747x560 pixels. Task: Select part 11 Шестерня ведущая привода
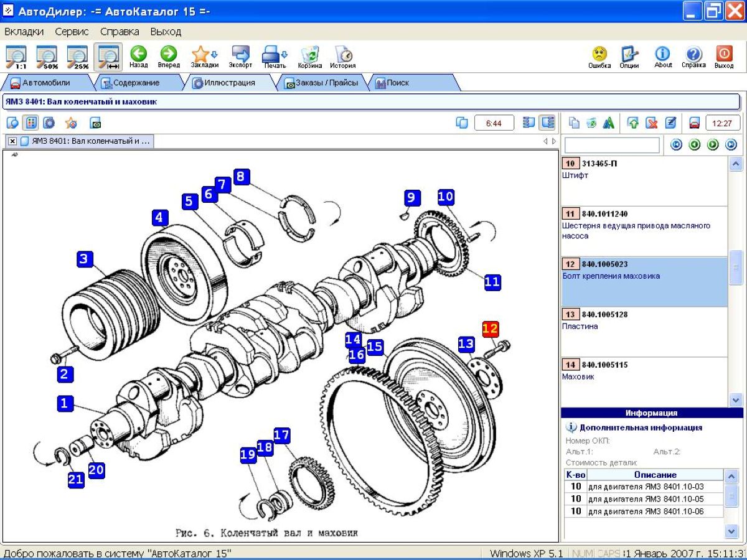[644, 231]
